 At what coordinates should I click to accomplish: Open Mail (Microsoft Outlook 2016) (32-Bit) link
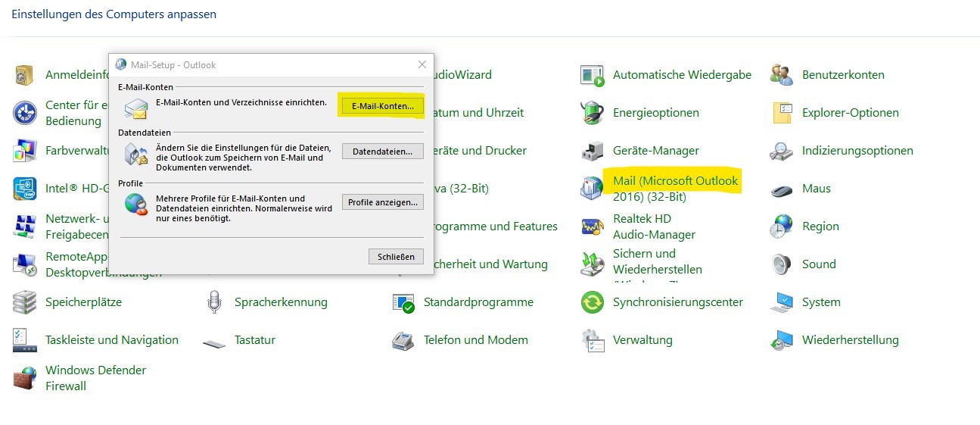[x=675, y=189]
